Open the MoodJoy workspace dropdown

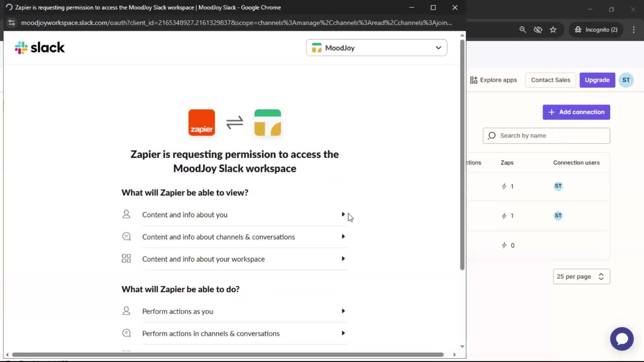376,48
